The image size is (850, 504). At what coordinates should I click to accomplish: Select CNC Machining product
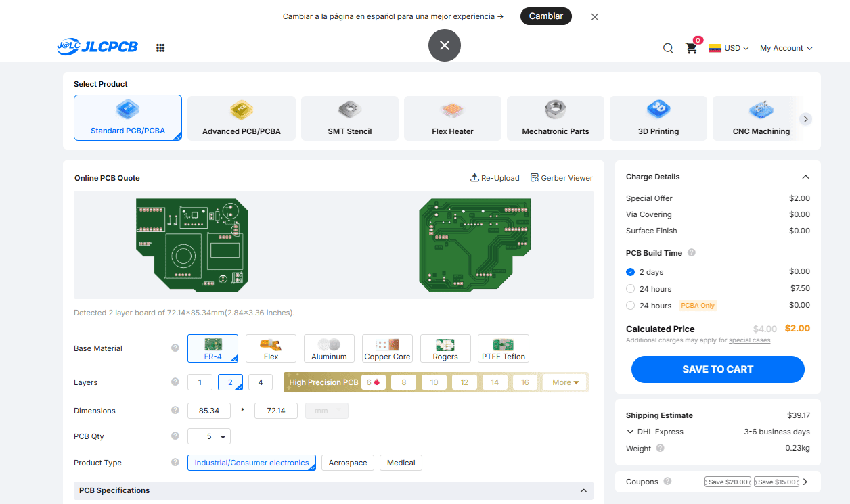[761, 118]
